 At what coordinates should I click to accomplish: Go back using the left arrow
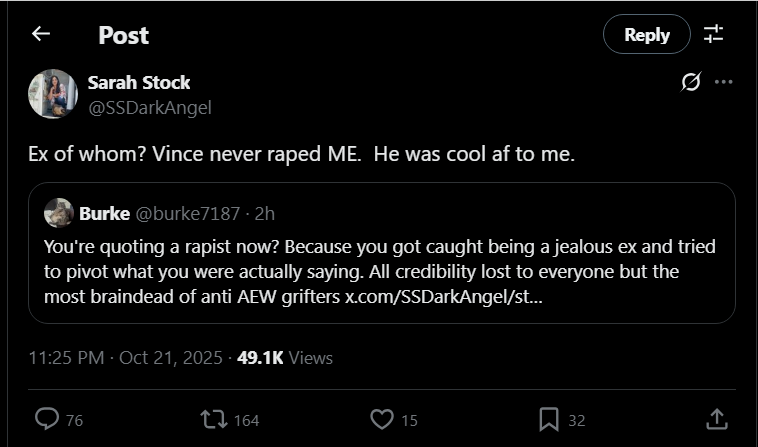tap(41, 34)
